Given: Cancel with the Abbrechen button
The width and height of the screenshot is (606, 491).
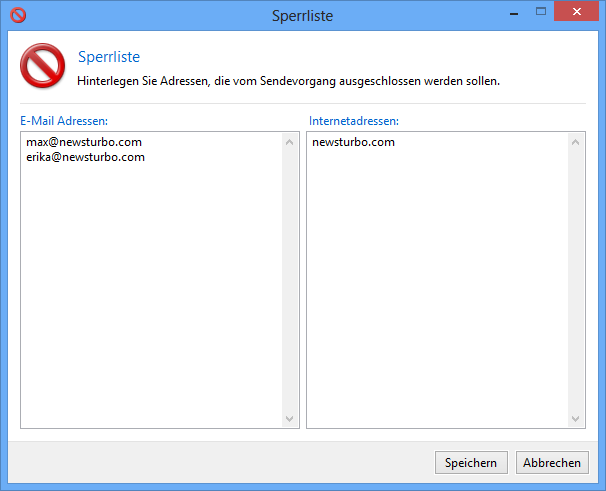Looking at the screenshot, I should pos(552,463).
